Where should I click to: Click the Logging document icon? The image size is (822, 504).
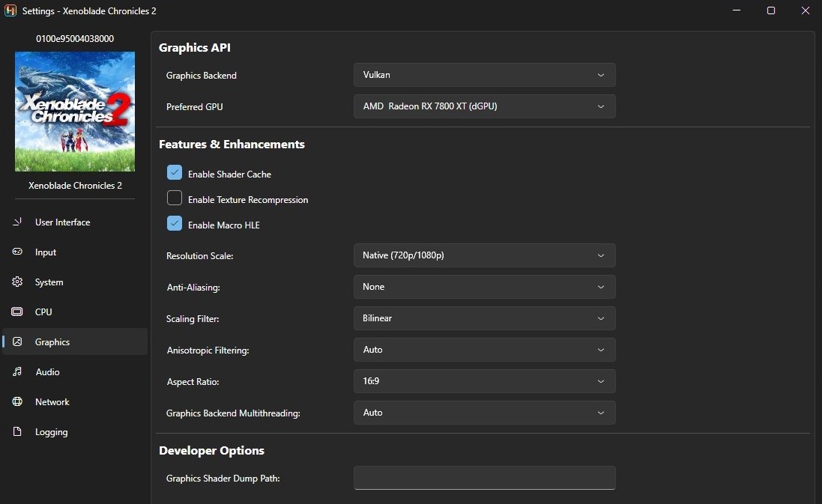point(17,431)
